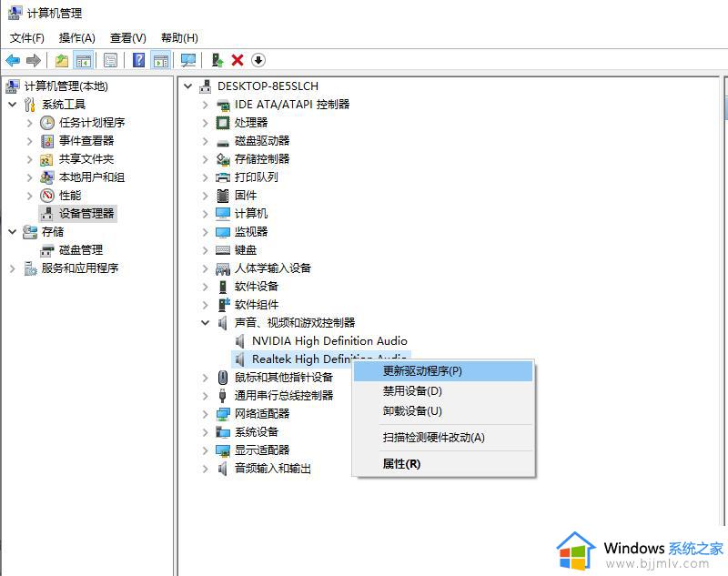Toggle the Show/Hide action pane icon
Screen dimensions: 728x576
point(161,60)
